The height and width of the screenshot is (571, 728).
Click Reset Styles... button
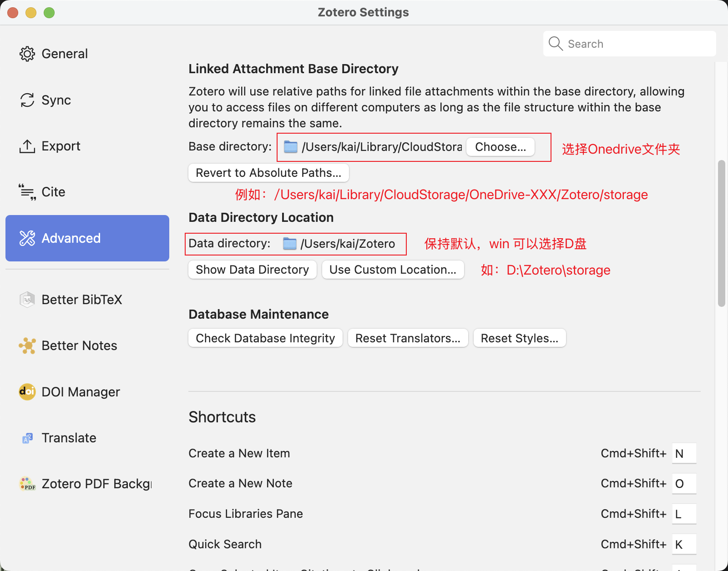520,338
